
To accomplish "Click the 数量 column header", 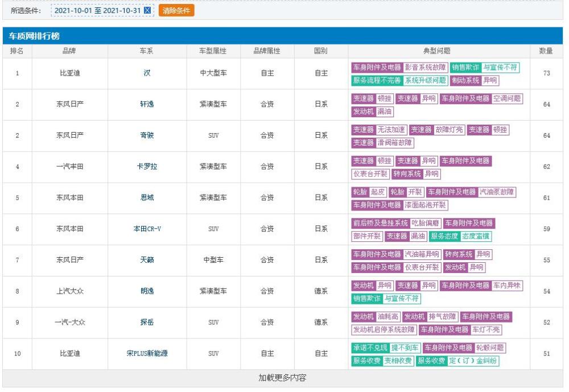I will [546, 51].
